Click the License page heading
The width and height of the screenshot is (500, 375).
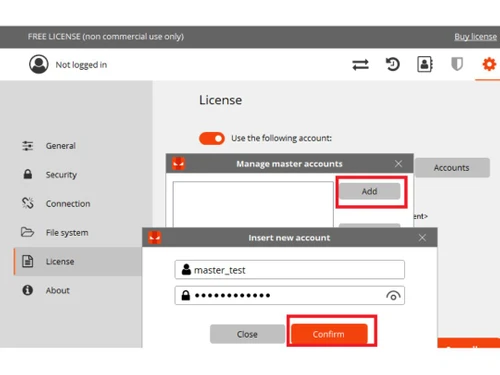click(x=220, y=100)
